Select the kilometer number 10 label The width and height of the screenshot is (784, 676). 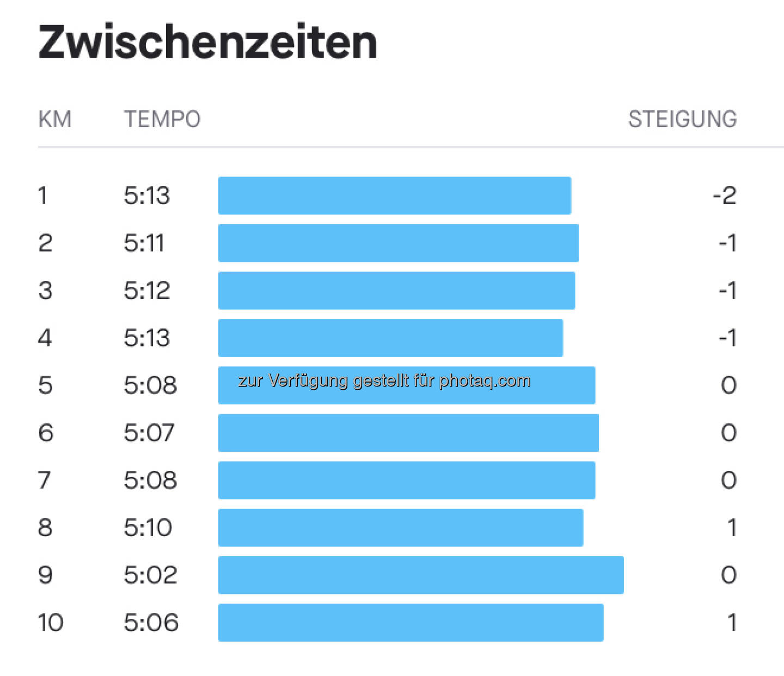[x=51, y=622]
